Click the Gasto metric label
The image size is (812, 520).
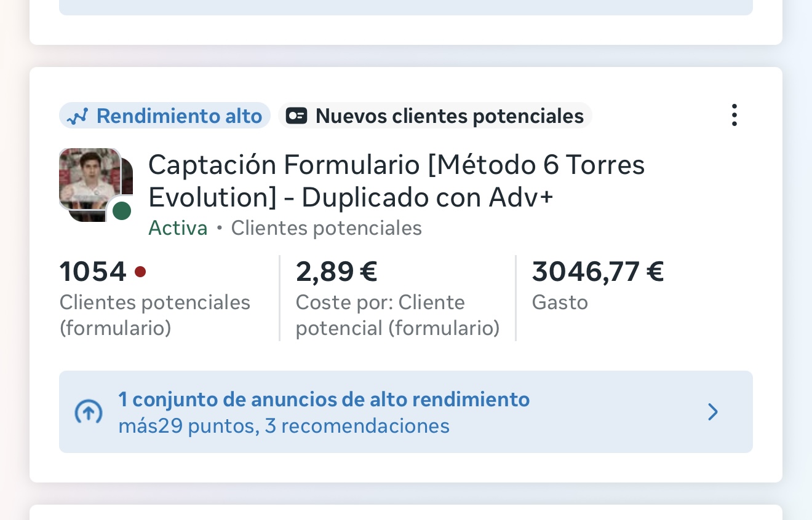click(560, 302)
